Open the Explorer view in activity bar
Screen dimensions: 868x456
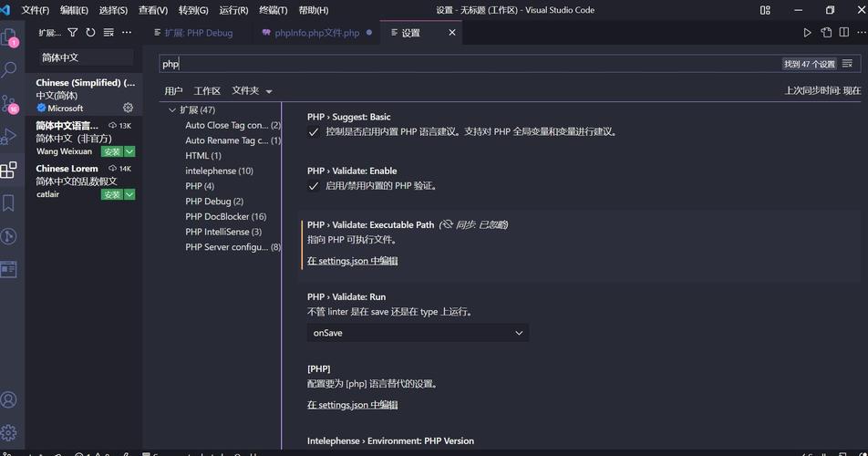pyautogui.click(x=9, y=37)
